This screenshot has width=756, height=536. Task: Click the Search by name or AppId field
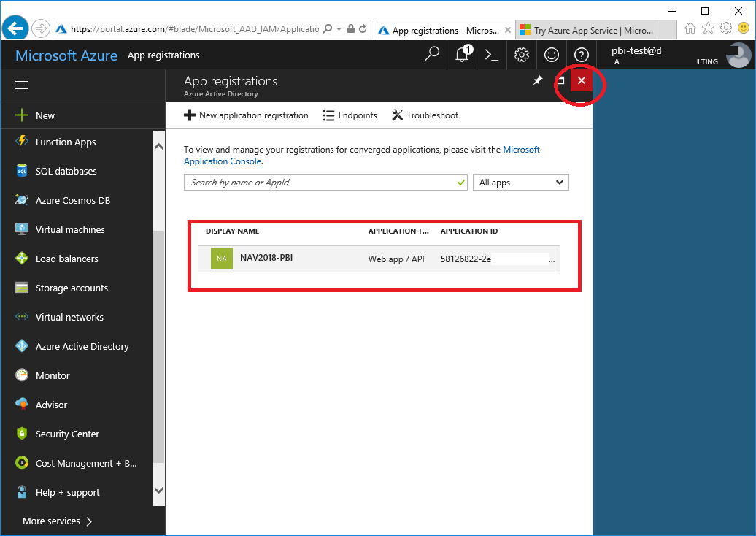pos(325,183)
